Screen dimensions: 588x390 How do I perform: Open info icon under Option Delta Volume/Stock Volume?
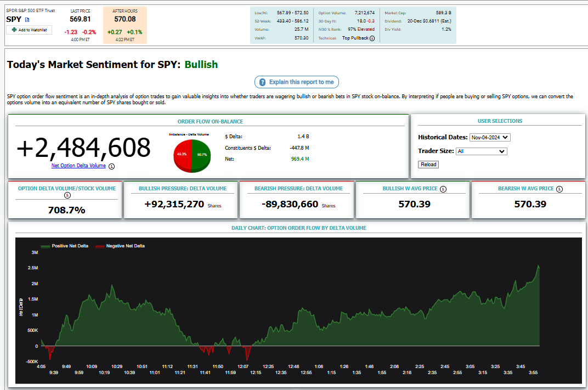(67, 195)
